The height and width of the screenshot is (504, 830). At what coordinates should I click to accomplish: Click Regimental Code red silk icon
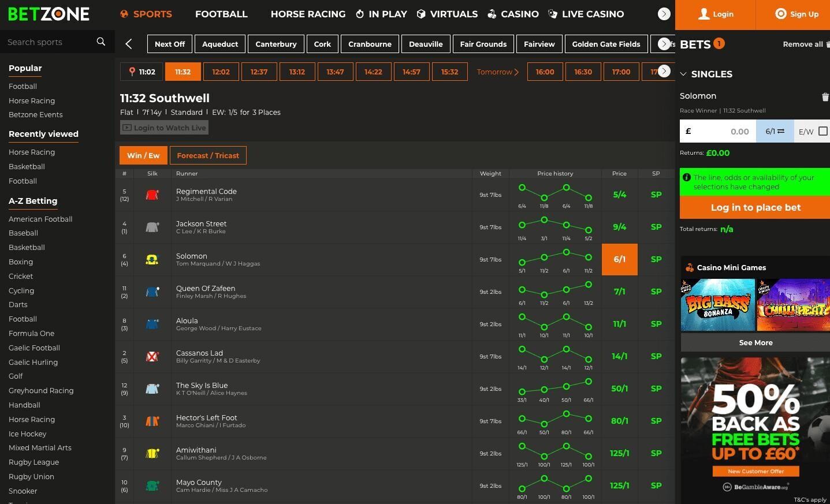pyautogui.click(x=152, y=195)
